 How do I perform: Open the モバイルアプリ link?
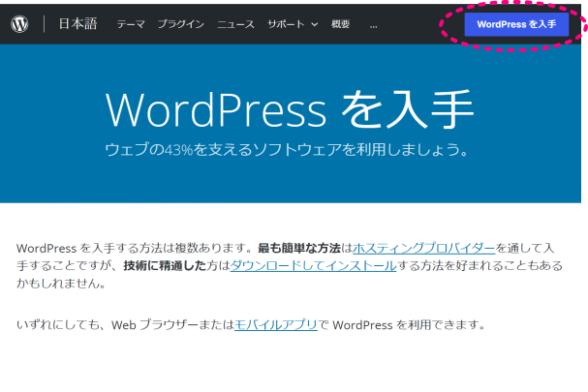(x=276, y=324)
